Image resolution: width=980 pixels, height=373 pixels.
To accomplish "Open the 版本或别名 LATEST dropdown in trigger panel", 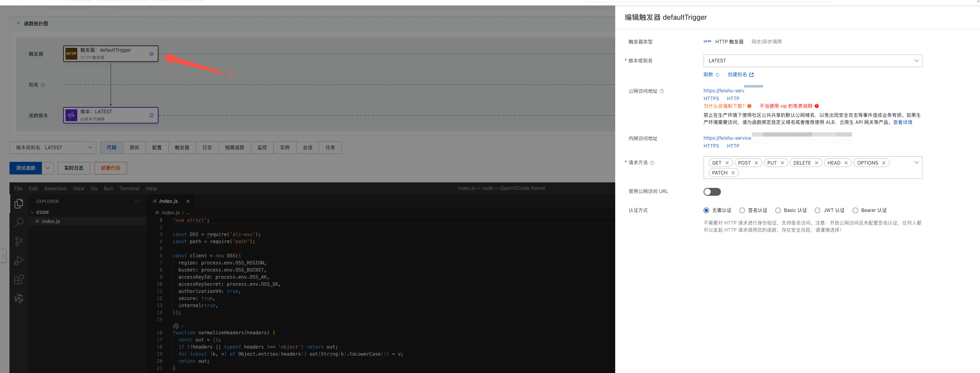I will pos(813,61).
